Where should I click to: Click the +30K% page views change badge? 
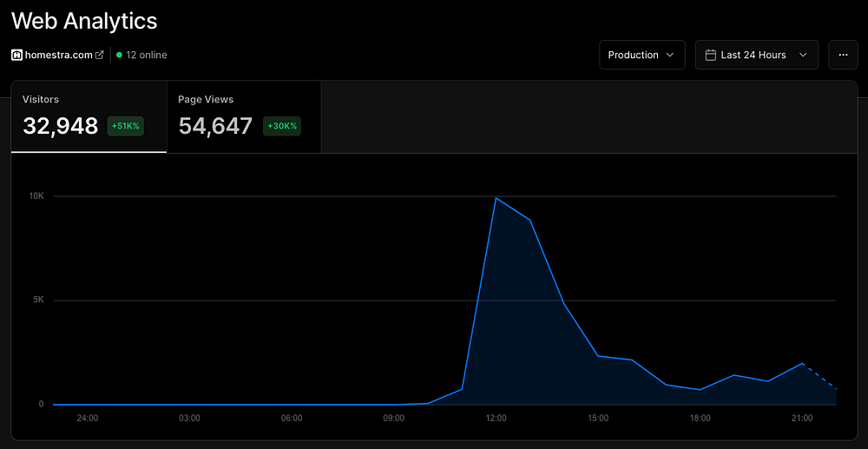[x=282, y=126]
